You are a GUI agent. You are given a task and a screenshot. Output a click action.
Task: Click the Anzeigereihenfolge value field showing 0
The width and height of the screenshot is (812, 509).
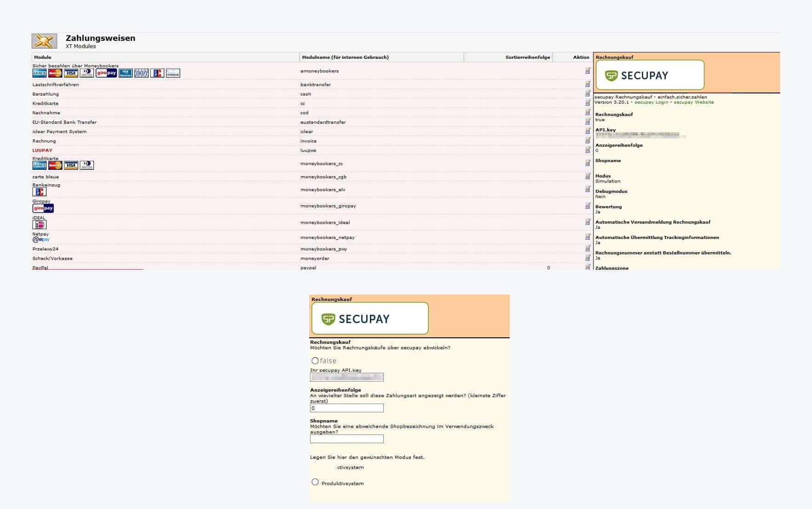[x=346, y=408]
